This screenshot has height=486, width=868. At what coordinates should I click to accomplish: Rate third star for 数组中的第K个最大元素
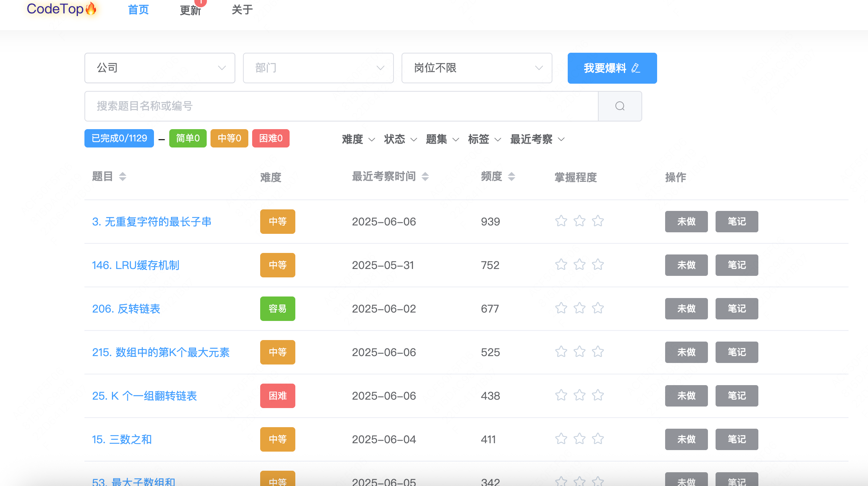point(598,352)
